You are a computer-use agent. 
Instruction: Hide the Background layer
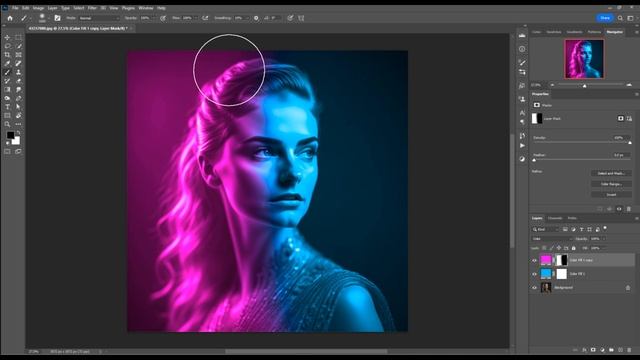coord(534,288)
